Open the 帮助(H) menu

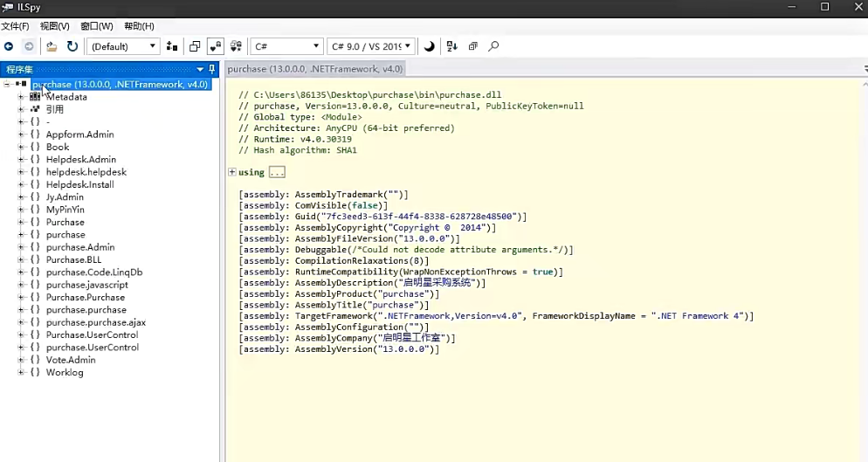coord(139,26)
